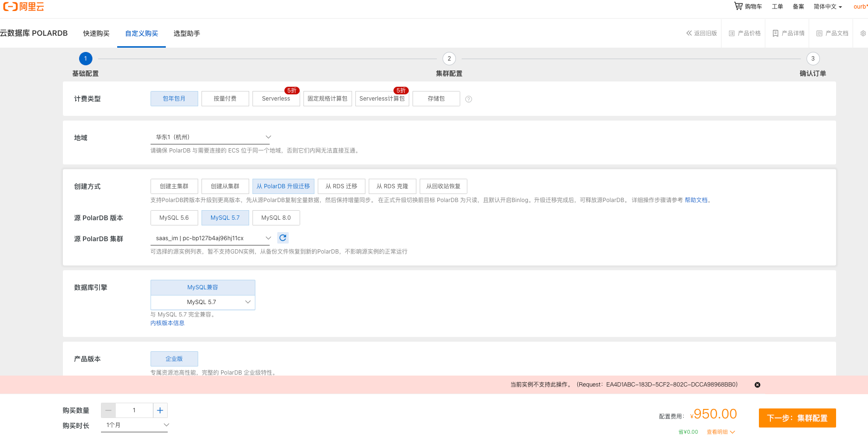Select 存储包 billing option
This screenshot has height=438, width=868.
[436, 99]
